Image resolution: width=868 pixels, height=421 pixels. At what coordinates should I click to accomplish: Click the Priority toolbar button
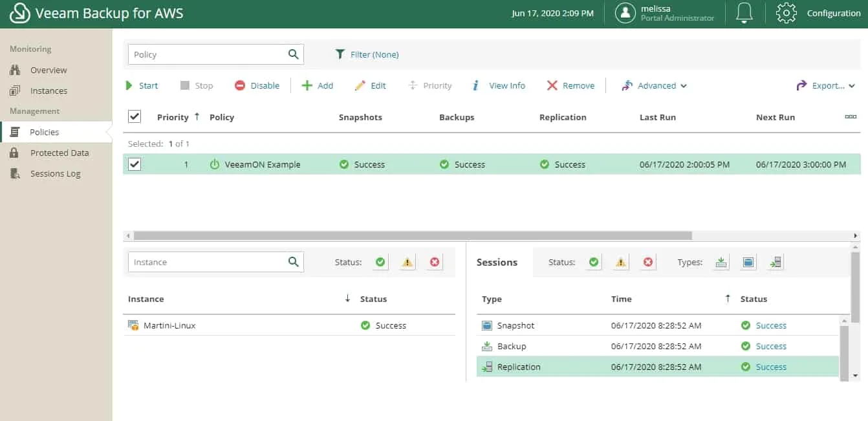tap(430, 85)
